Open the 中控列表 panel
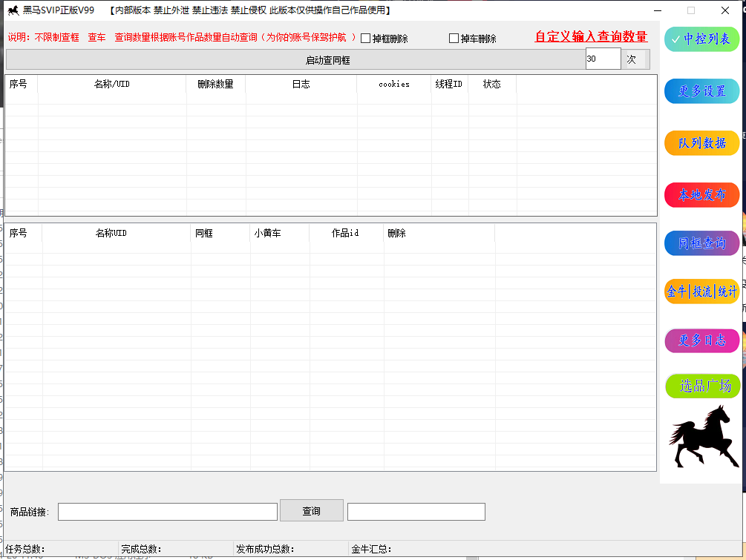746x560 pixels. click(x=701, y=39)
